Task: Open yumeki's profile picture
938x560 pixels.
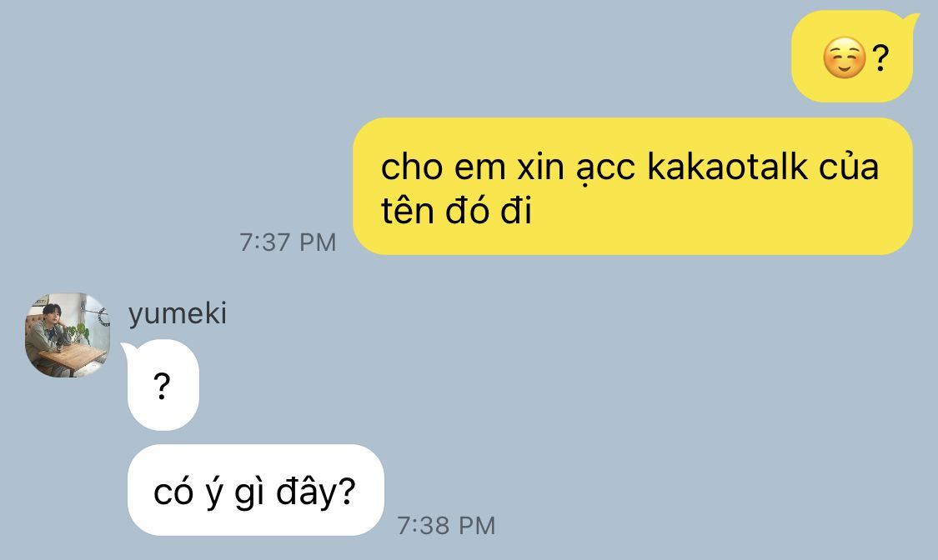Action: (68, 335)
